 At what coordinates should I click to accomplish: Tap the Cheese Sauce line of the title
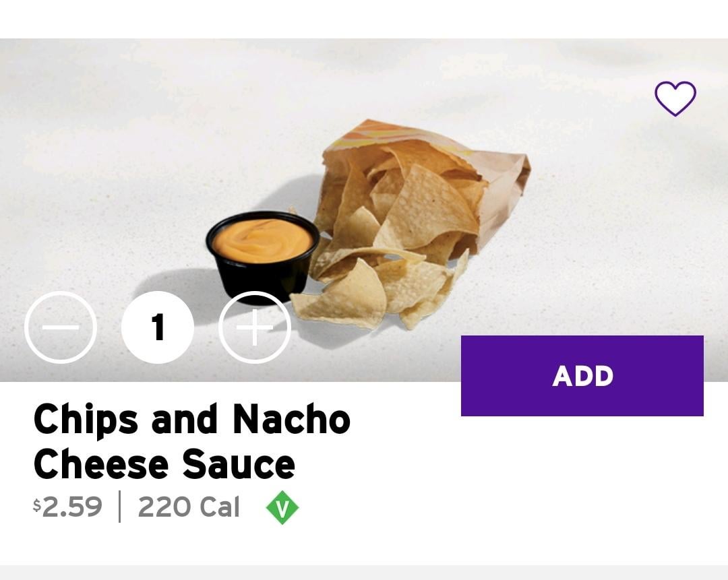164,464
